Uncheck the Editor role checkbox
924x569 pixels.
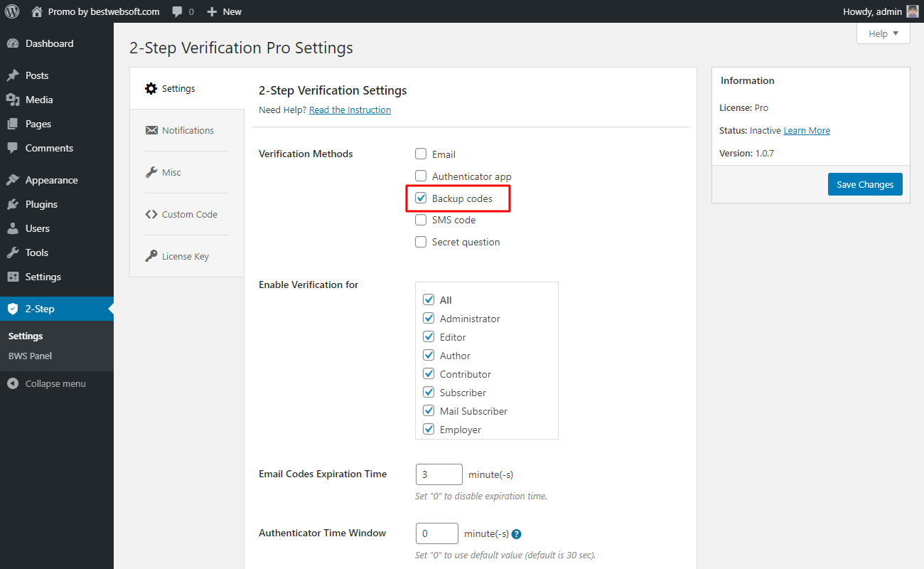[429, 336]
